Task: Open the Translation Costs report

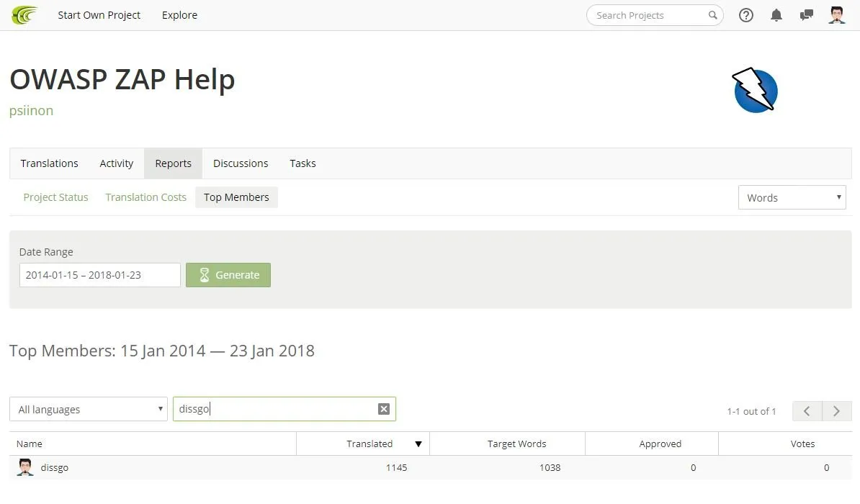Action: [x=146, y=197]
